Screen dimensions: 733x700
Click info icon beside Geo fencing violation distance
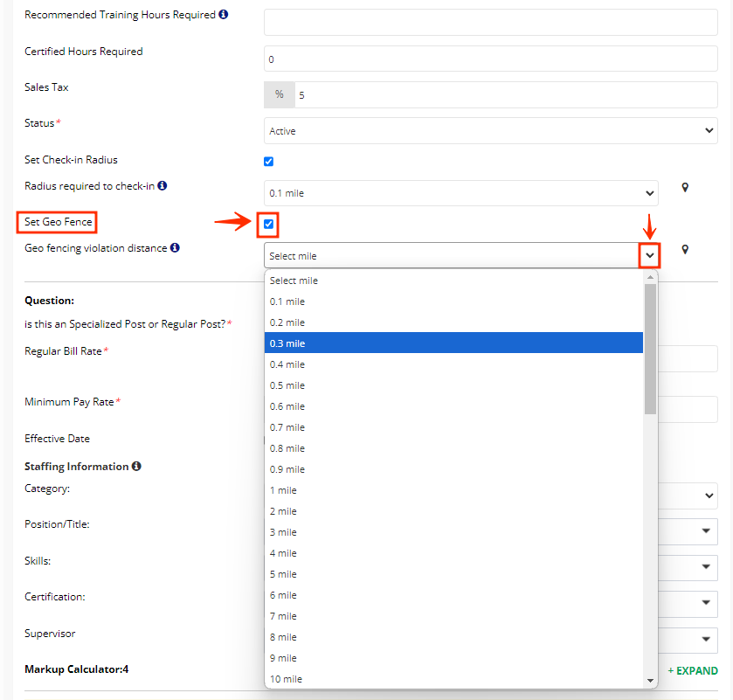[175, 248]
